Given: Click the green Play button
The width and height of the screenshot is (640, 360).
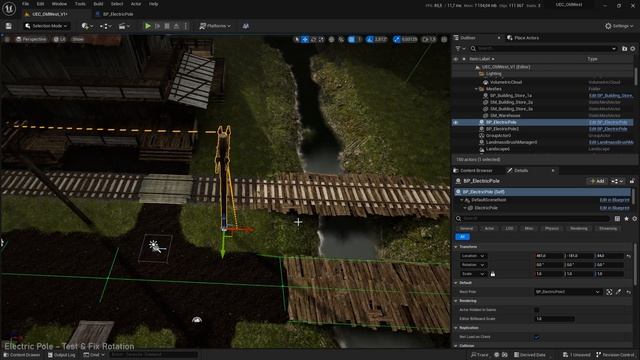Looking at the screenshot, I should [x=148, y=26].
